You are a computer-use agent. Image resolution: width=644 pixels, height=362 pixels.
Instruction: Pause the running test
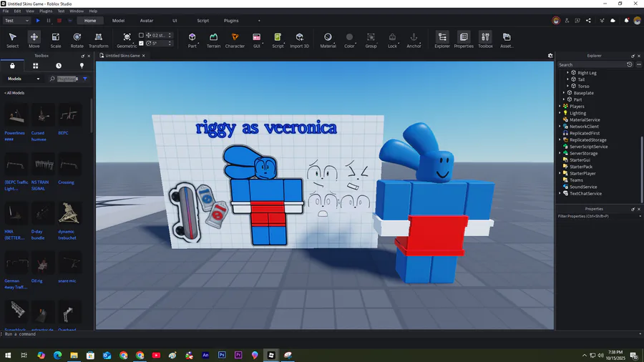(x=49, y=21)
